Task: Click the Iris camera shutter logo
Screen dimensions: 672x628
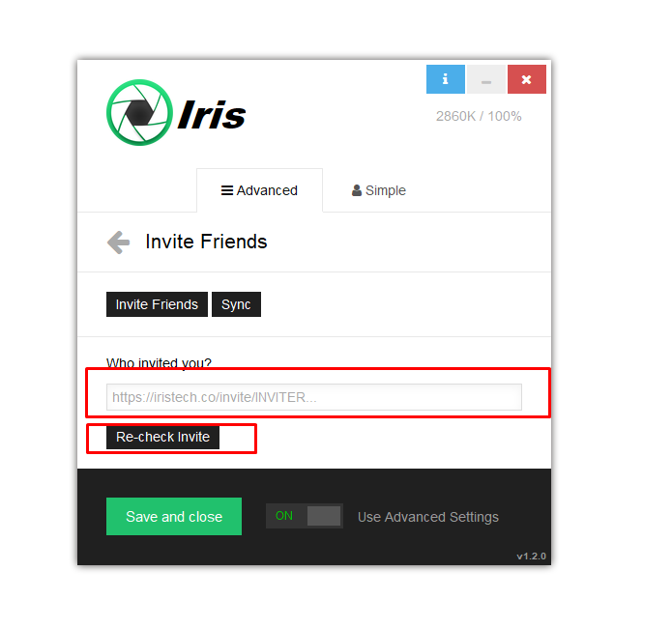Action: (139, 113)
